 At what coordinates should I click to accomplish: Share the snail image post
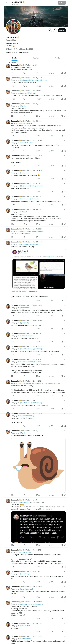click(65, 488)
